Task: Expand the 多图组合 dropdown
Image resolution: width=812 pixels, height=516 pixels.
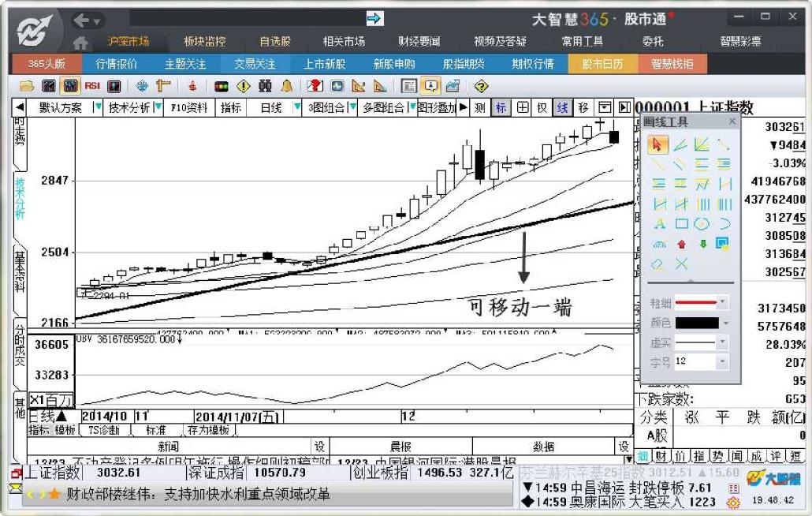Action: (x=412, y=107)
